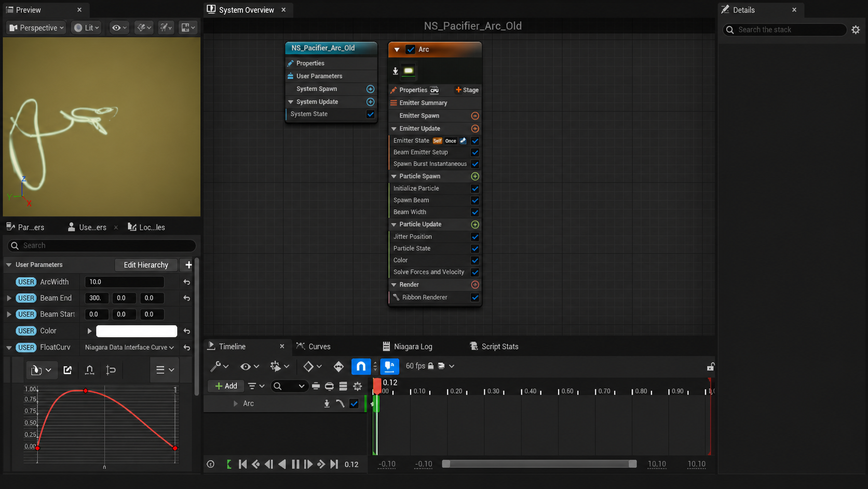
Task: Open the Loc...les panel tab
Action: 146,227
